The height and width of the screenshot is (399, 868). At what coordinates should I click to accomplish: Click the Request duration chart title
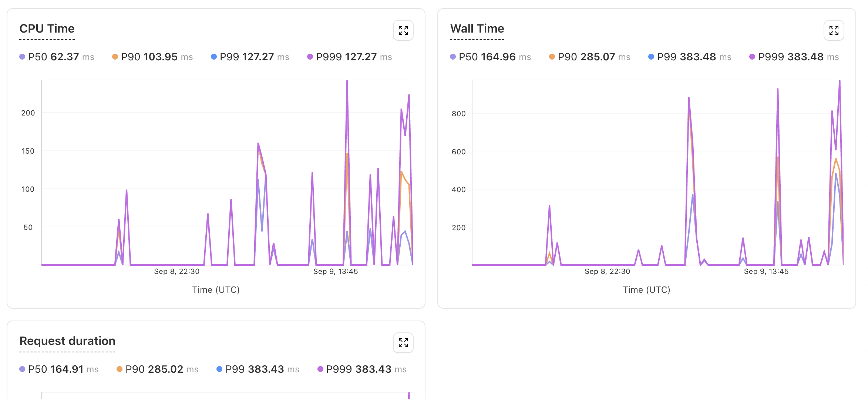click(67, 341)
